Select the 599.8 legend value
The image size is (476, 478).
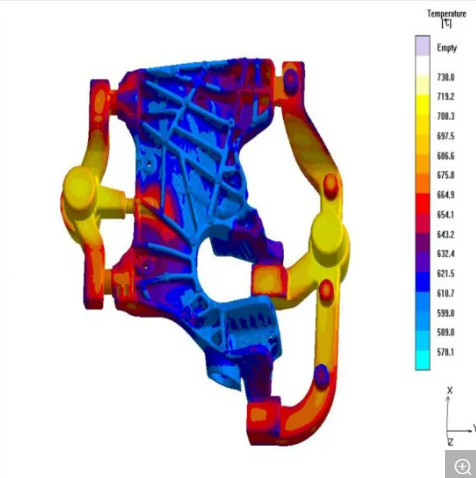(x=446, y=313)
